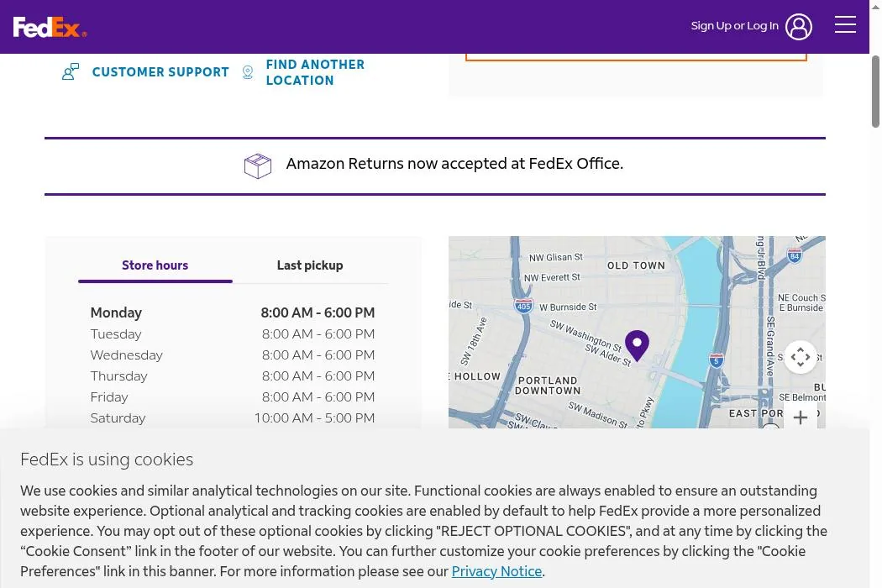
Task: Click the map pan direction control
Action: coord(800,357)
